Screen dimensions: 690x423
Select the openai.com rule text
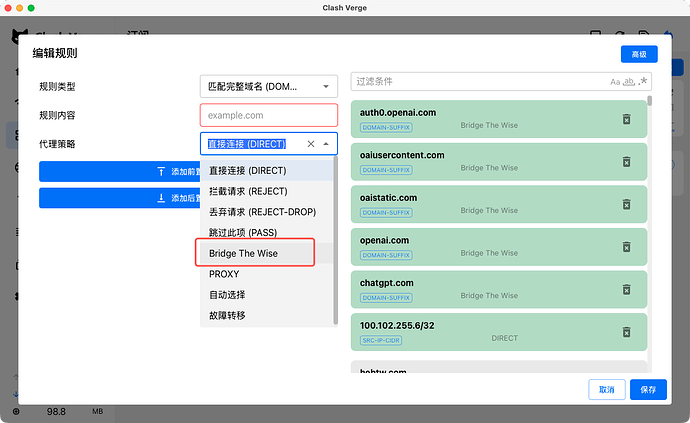(x=384, y=240)
